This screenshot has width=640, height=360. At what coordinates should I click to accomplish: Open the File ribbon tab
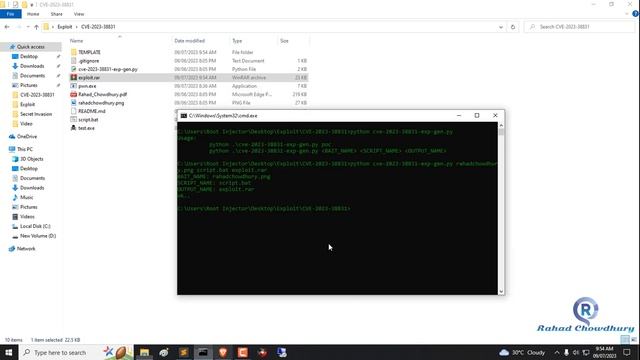[x=10, y=14]
